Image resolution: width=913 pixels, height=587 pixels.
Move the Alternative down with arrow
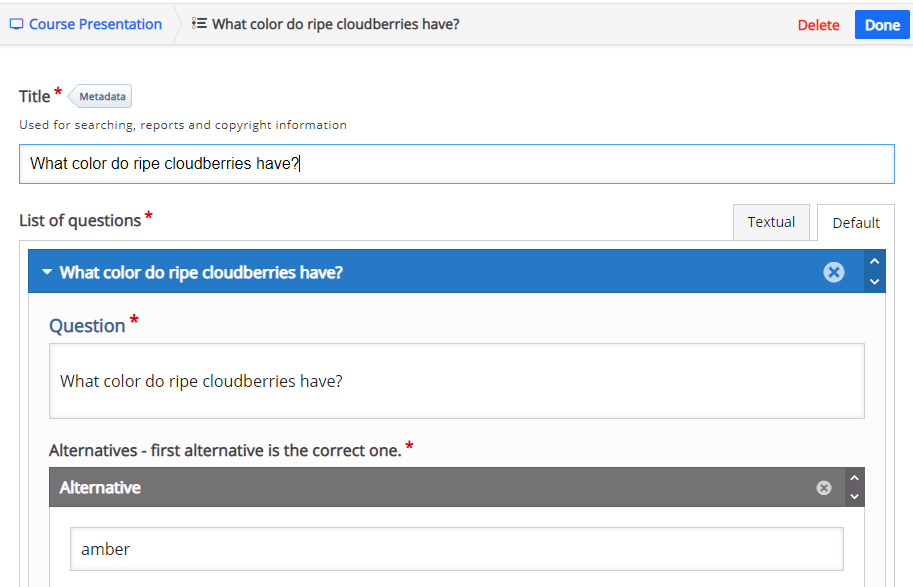(x=854, y=497)
